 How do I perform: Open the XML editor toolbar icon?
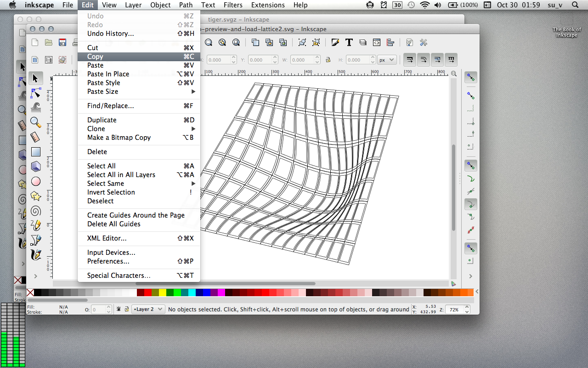click(x=376, y=42)
